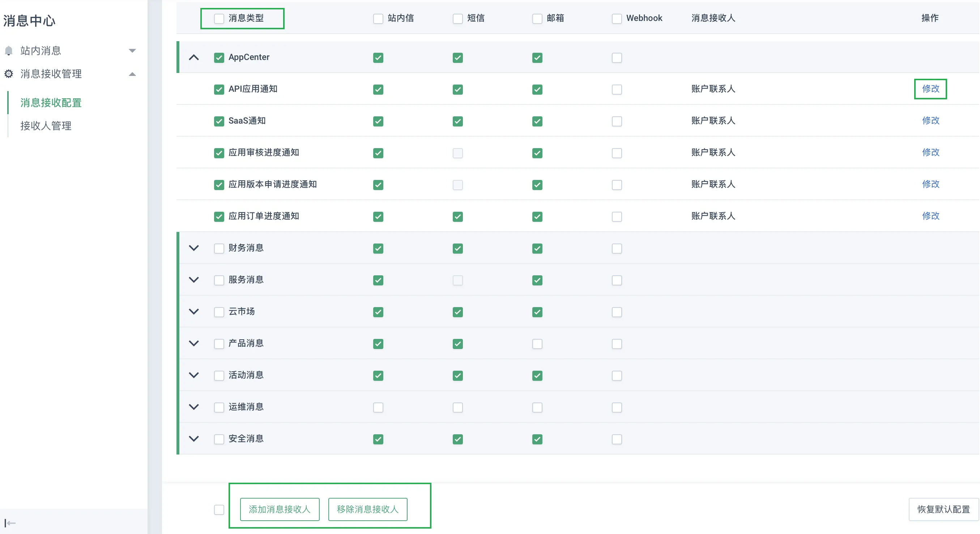980x534 pixels.
Task: Toggle the Webhook header checkbox
Action: click(617, 19)
